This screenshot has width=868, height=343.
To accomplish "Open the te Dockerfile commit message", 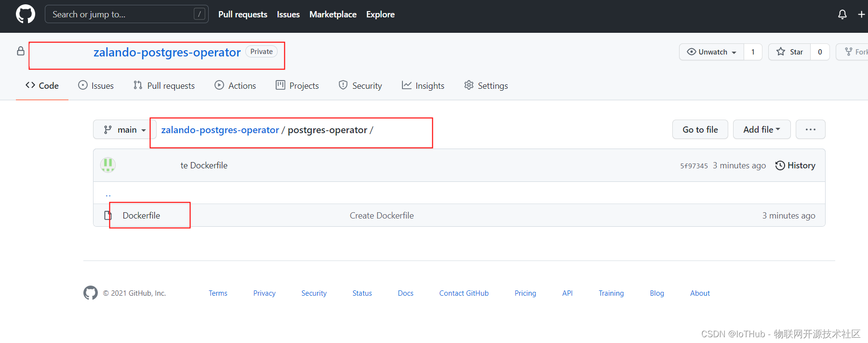I will pyautogui.click(x=204, y=165).
